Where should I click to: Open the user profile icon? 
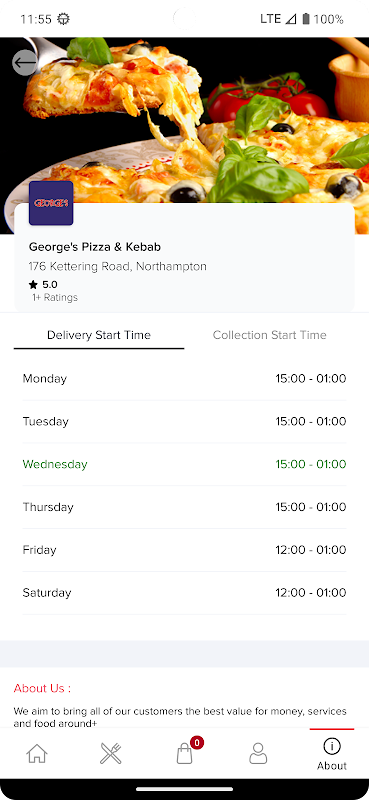258,753
